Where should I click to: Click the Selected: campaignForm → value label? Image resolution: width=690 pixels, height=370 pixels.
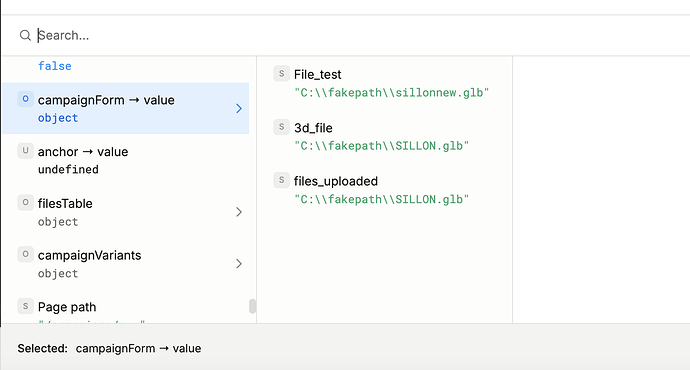[x=109, y=348]
